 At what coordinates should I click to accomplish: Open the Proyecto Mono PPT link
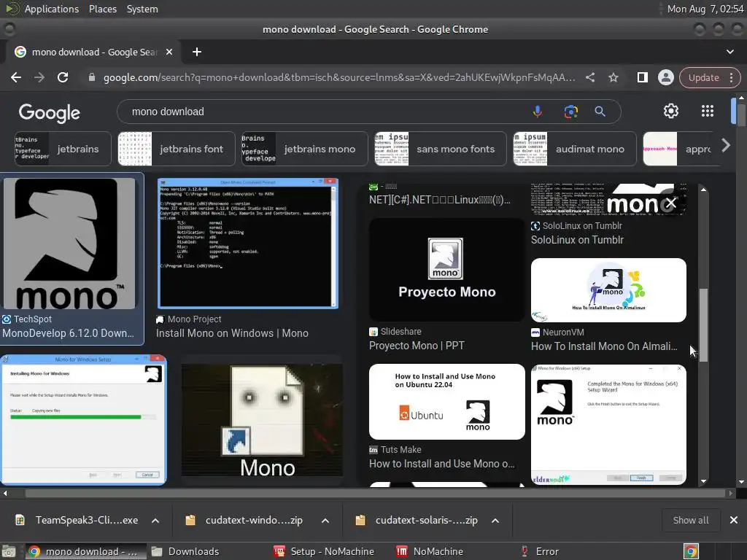coord(417,345)
